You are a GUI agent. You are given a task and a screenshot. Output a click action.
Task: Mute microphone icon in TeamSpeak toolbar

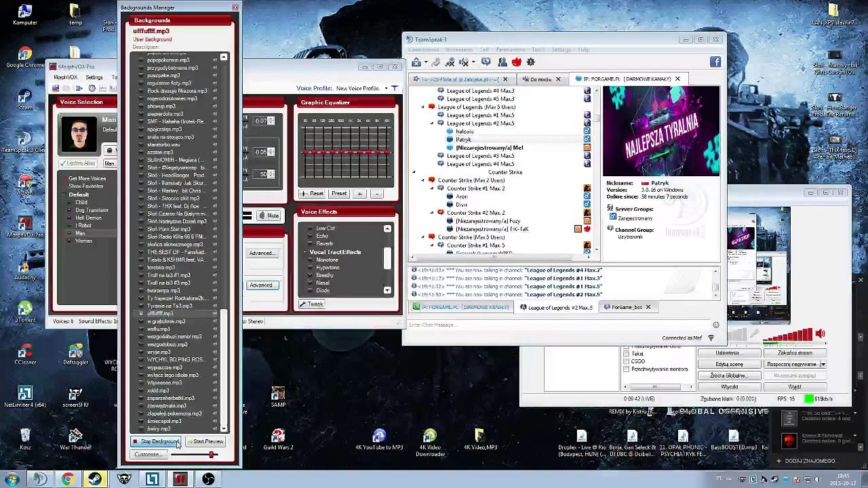click(450, 62)
